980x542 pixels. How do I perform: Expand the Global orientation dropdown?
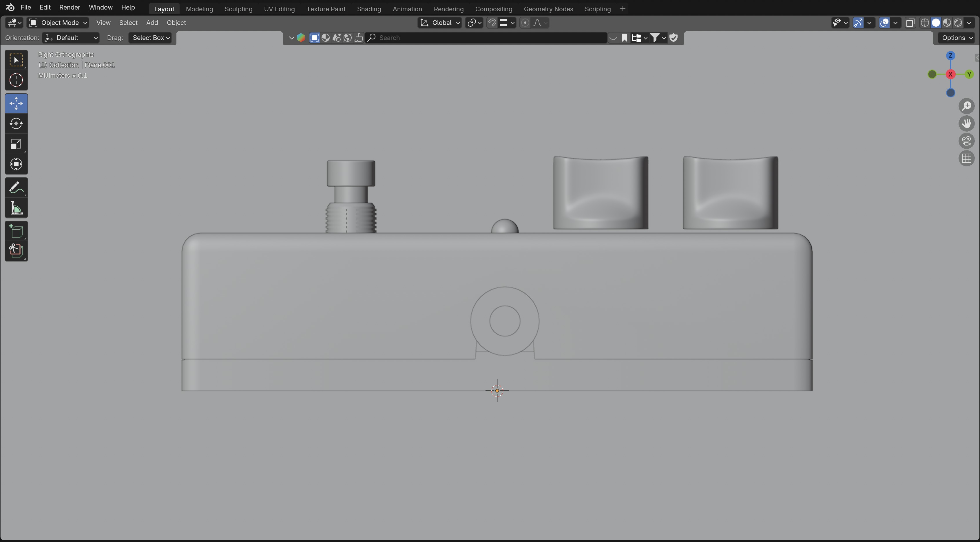[440, 23]
